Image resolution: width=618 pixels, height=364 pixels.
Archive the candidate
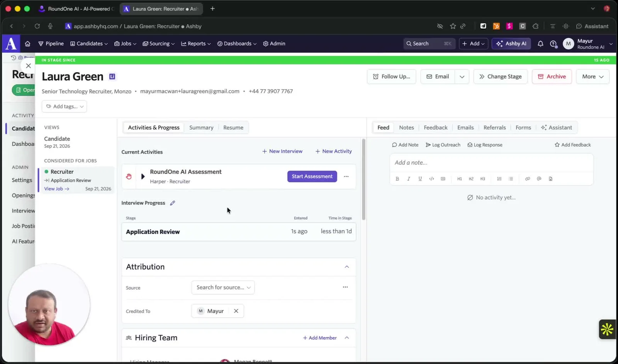552,76
